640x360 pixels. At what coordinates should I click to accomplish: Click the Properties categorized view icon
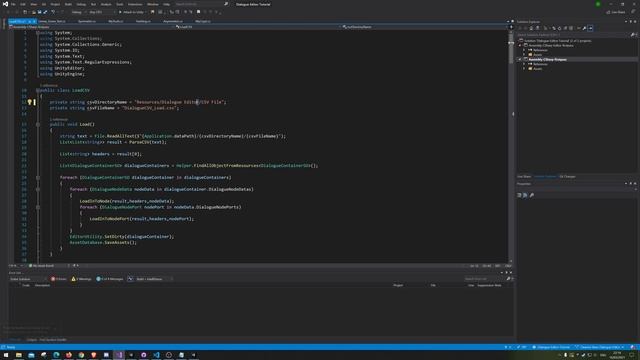pos(519,195)
